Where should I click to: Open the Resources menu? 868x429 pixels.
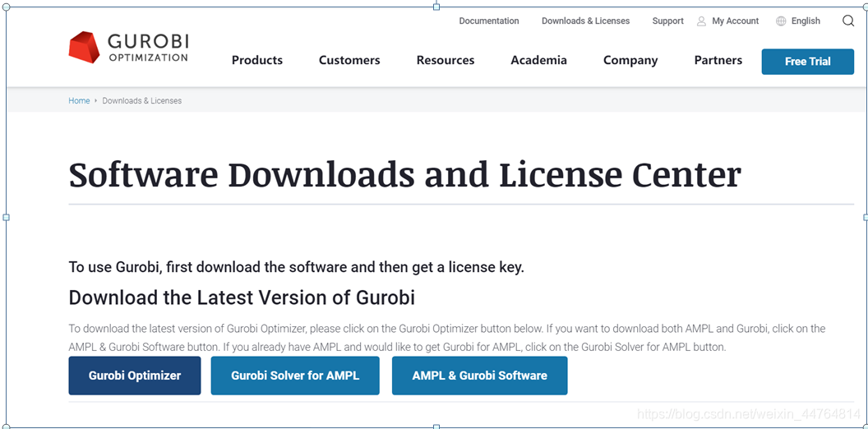445,60
